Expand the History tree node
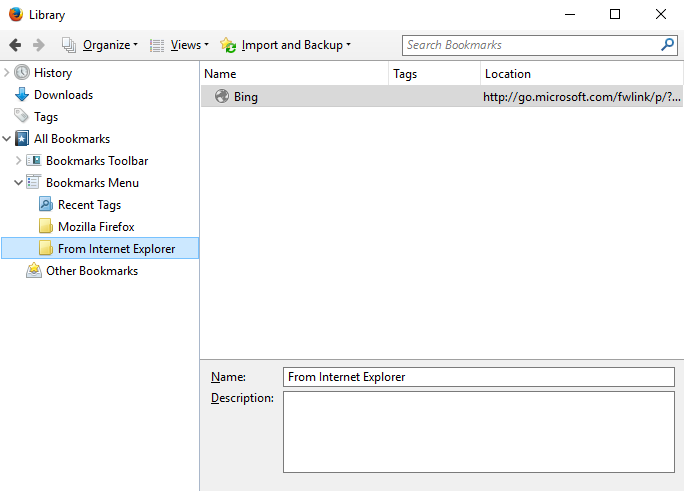 [x=7, y=73]
